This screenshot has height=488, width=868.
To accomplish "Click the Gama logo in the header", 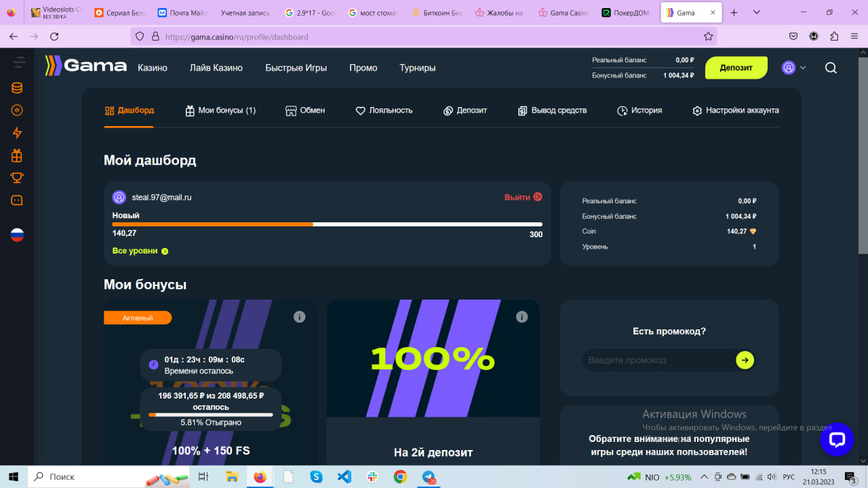I will point(85,66).
